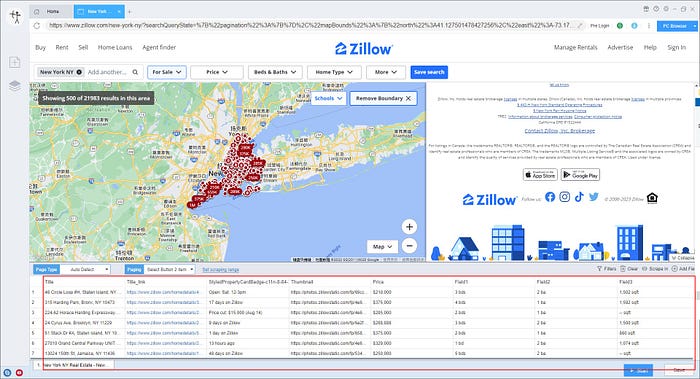Click the new task plus icon in sidebar
Viewport: 700px width, 379px height.
[x=15, y=62]
